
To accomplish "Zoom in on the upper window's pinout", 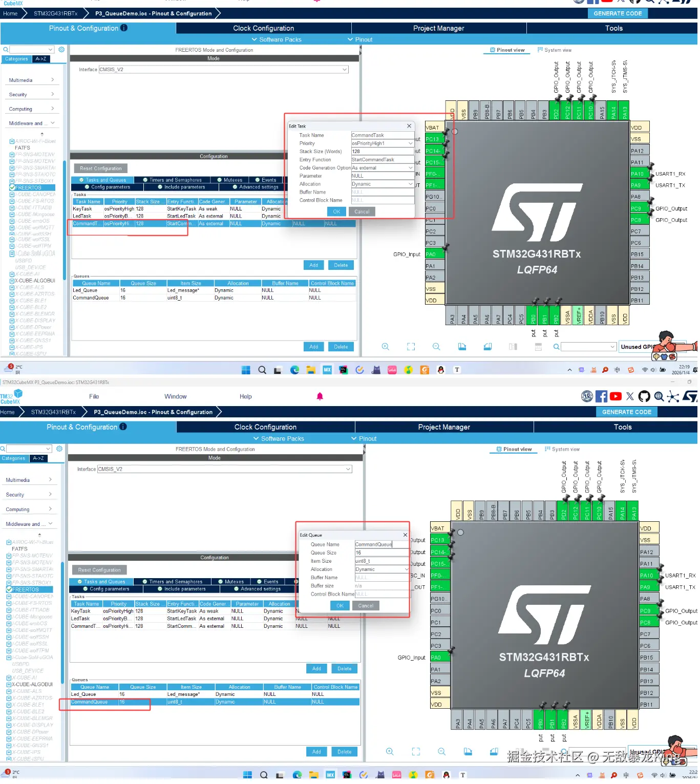I will coord(386,348).
